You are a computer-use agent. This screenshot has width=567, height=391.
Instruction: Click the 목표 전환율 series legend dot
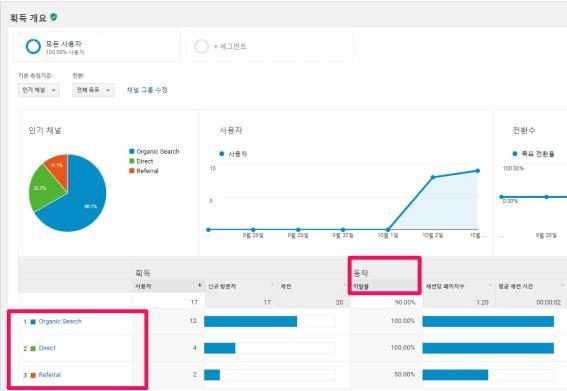pyautogui.click(x=515, y=154)
